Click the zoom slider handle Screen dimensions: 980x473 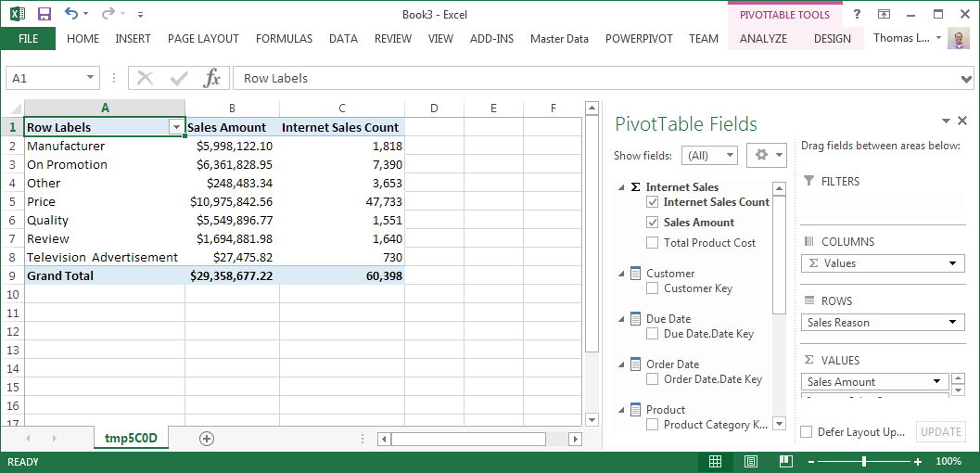pos(864,461)
